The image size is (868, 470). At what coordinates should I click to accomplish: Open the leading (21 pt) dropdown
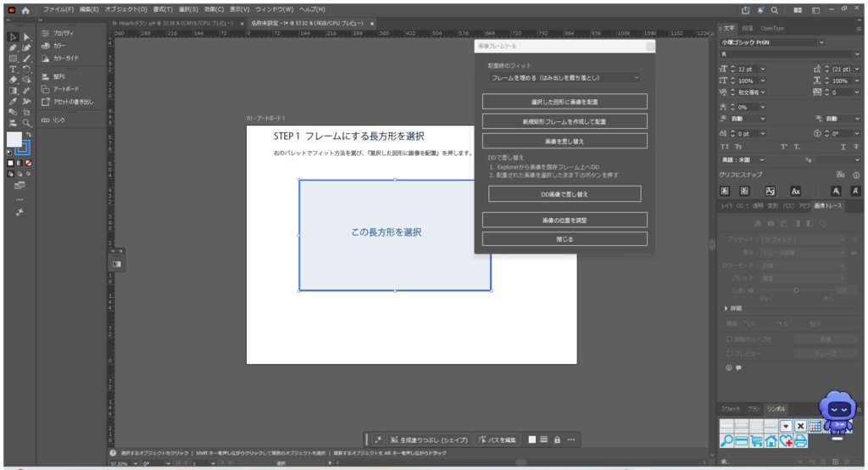click(857, 70)
